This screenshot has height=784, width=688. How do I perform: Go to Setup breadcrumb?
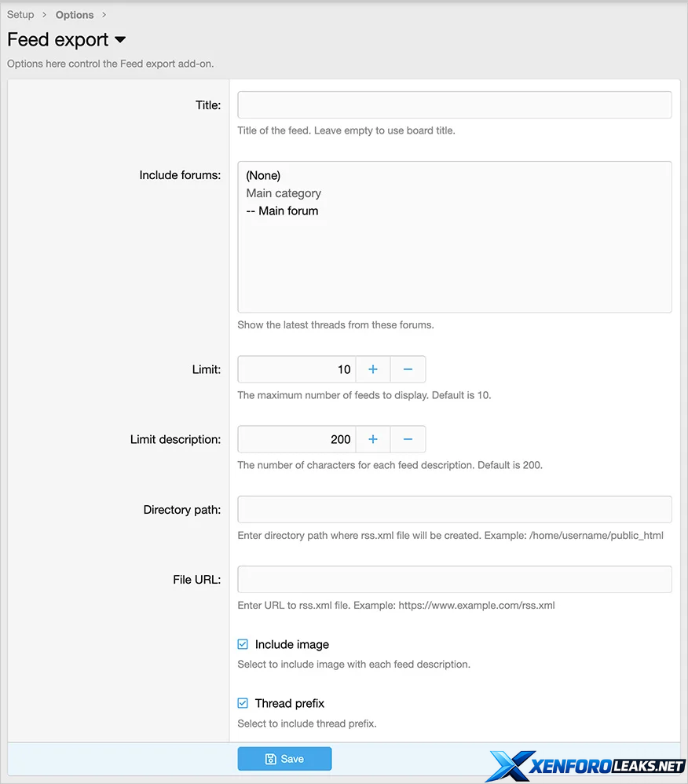click(x=20, y=15)
